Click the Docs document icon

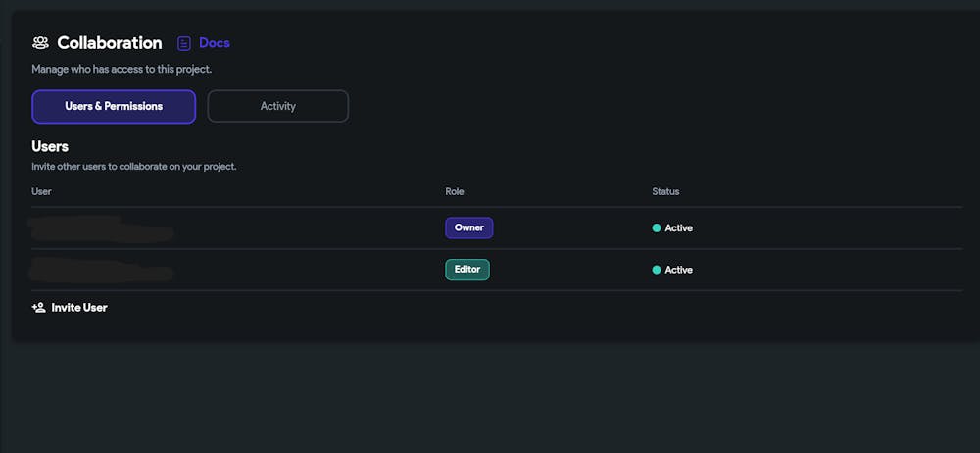[184, 43]
